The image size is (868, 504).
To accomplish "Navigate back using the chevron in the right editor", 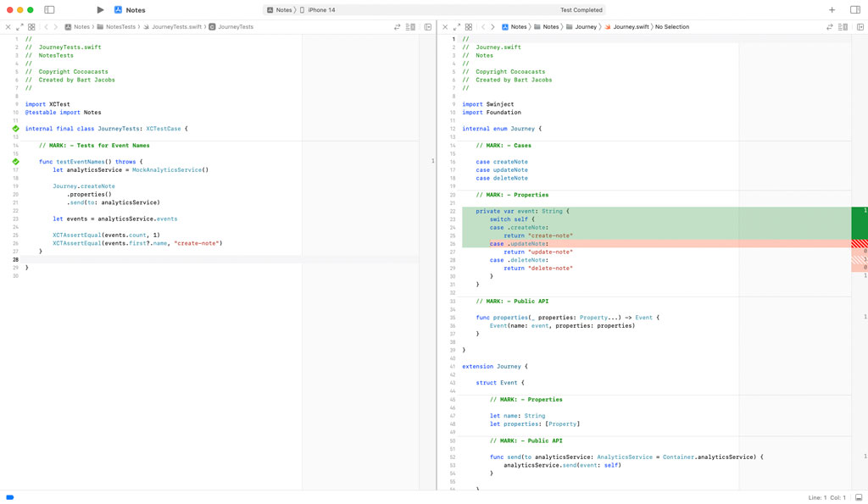I will click(485, 26).
